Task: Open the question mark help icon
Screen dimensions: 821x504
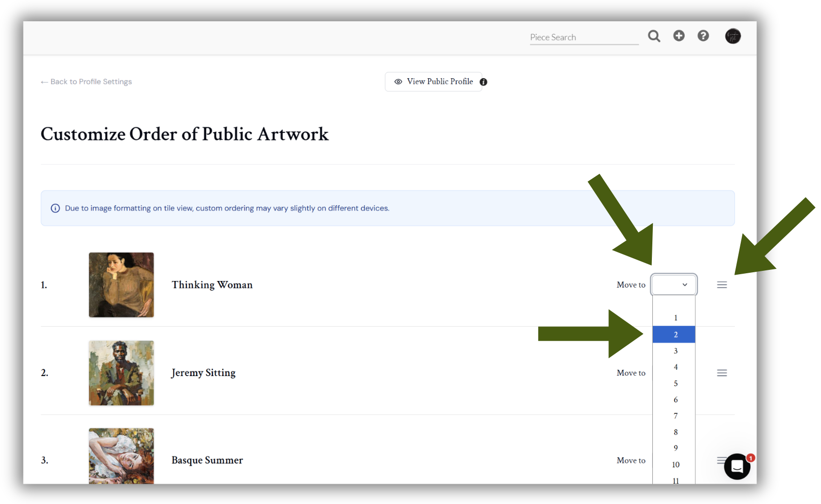Action: click(703, 36)
